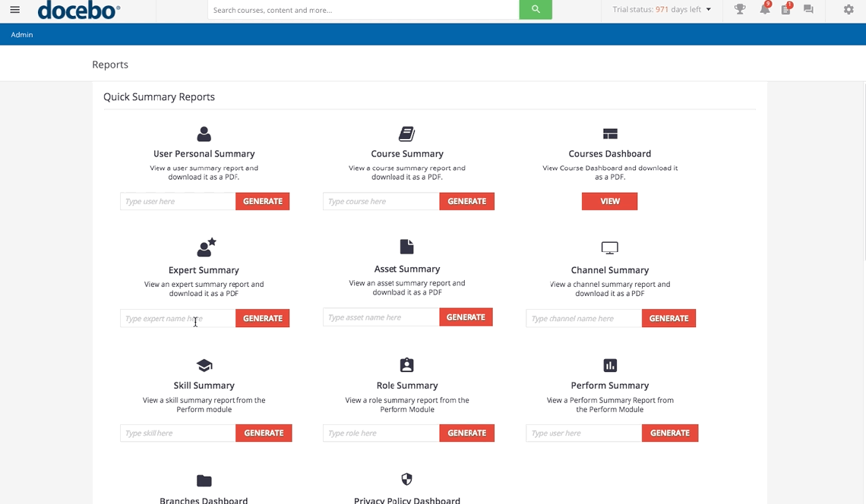866x504 pixels.
Task: Open the tasks clipboard icon
Action: pyautogui.click(x=785, y=10)
